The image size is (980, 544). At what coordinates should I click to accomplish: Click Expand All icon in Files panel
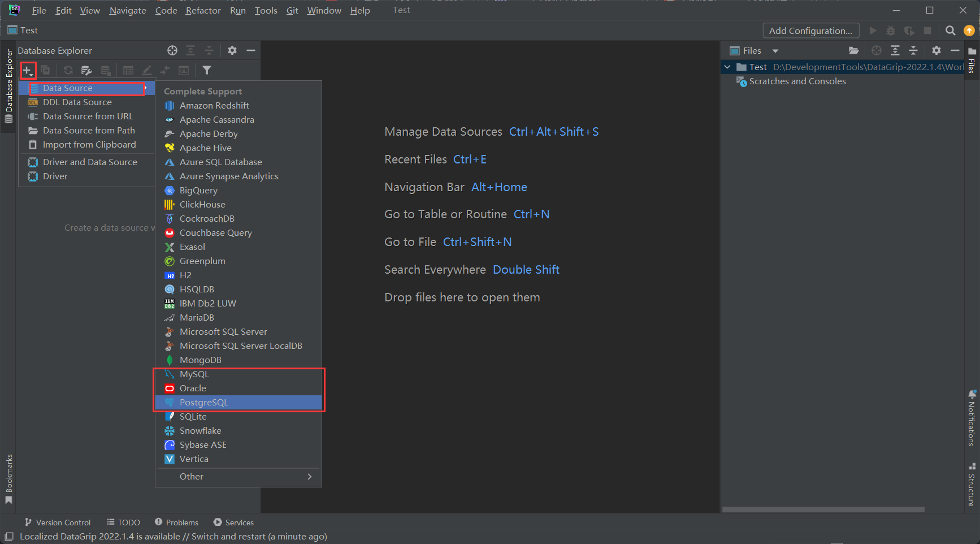coord(895,50)
